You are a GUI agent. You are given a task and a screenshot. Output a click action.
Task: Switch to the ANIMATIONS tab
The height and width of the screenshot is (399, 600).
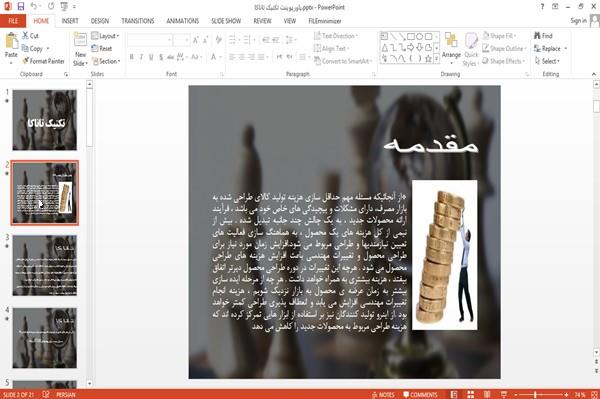coord(183,21)
